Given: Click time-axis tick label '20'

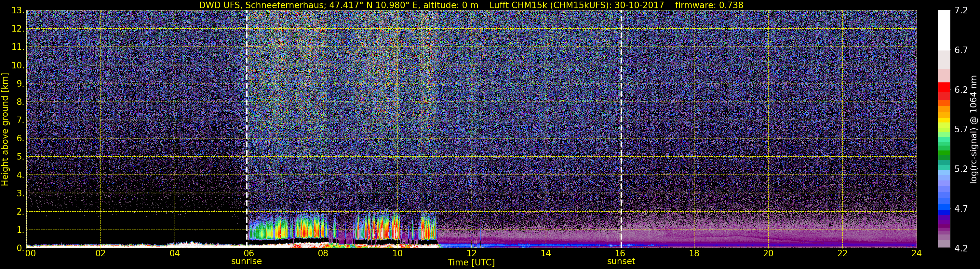Looking at the screenshot, I should point(768,253).
